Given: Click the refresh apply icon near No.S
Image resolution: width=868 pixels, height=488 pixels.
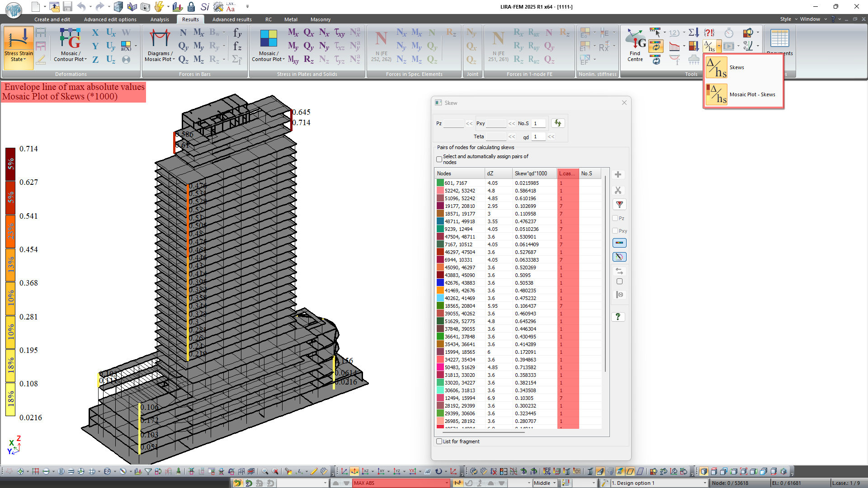Looking at the screenshot, I should [x=558, y=123].
